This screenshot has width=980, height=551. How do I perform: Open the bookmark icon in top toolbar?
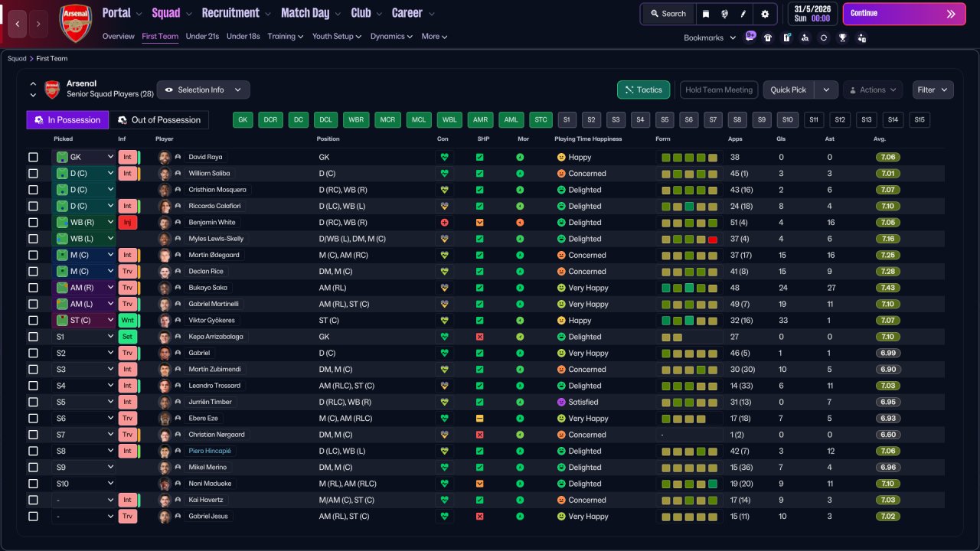point(705,14)
